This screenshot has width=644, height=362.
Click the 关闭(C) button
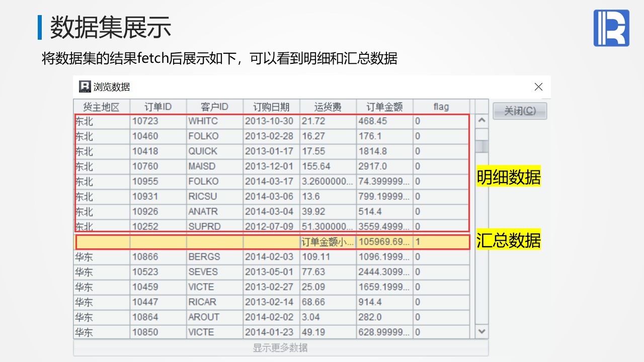pos(520,111)
